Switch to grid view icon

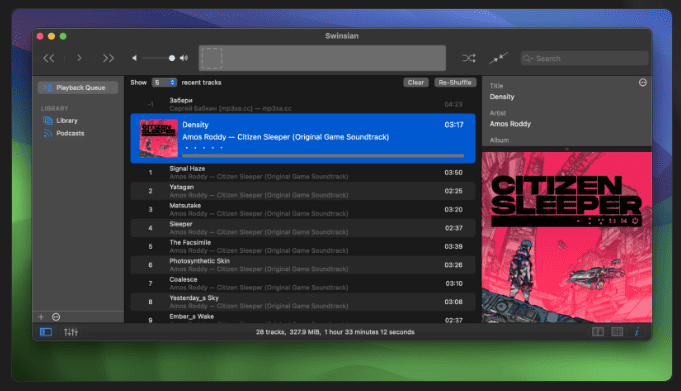pyautogui.click(x=617, y=332)
